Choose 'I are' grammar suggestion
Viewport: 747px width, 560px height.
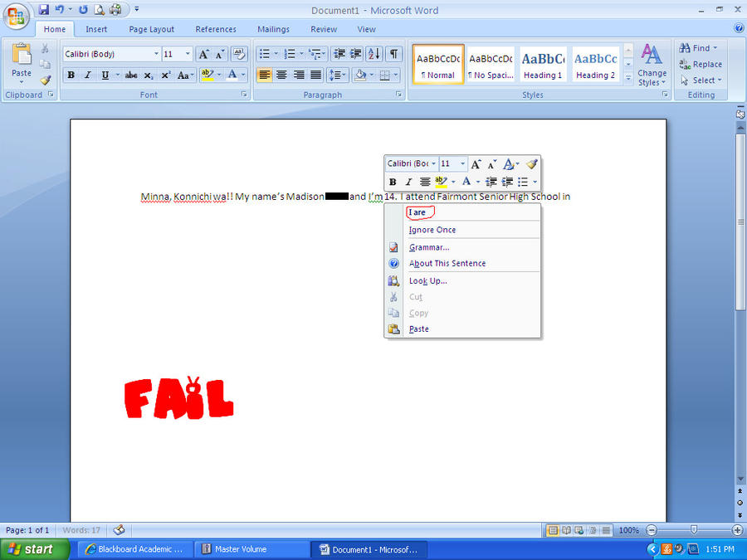point(417,212)
